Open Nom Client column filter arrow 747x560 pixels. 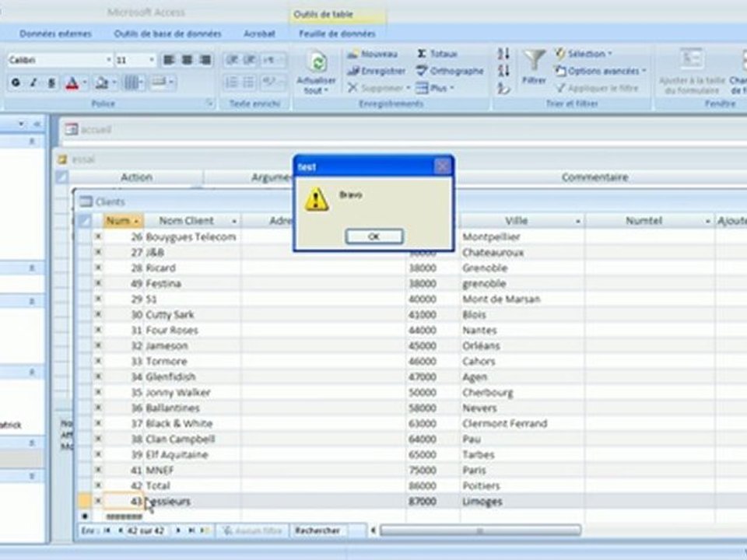click(x=234, y=221)
